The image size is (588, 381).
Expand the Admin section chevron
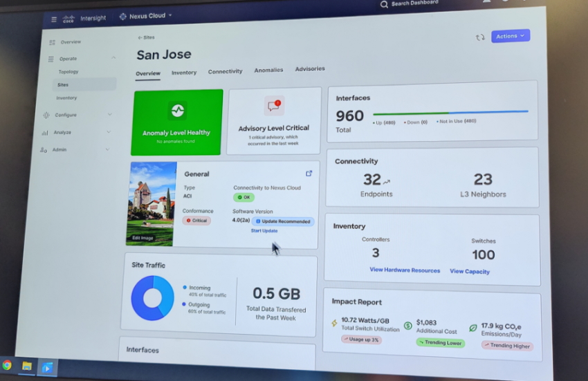pos(108,149)
